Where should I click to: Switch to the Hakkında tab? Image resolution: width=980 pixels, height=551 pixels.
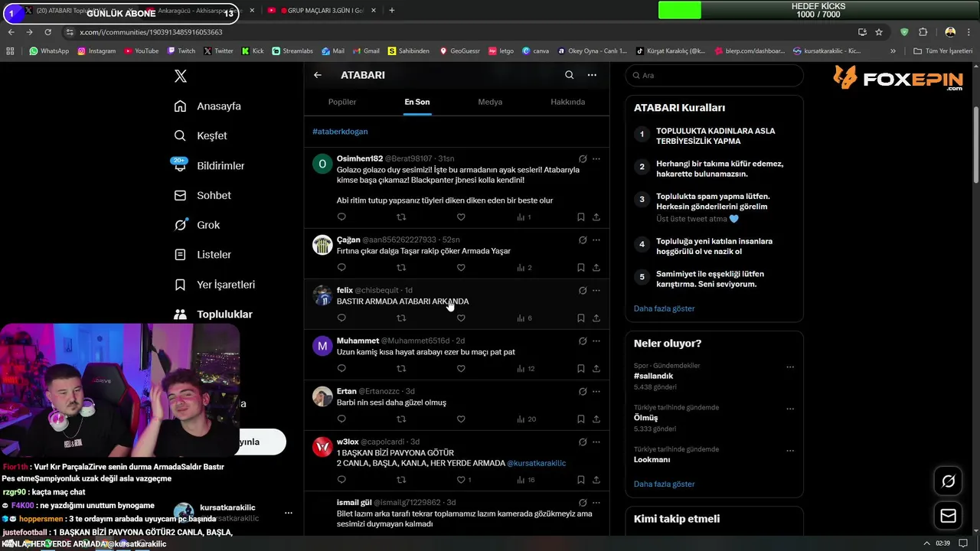[568, 102]
